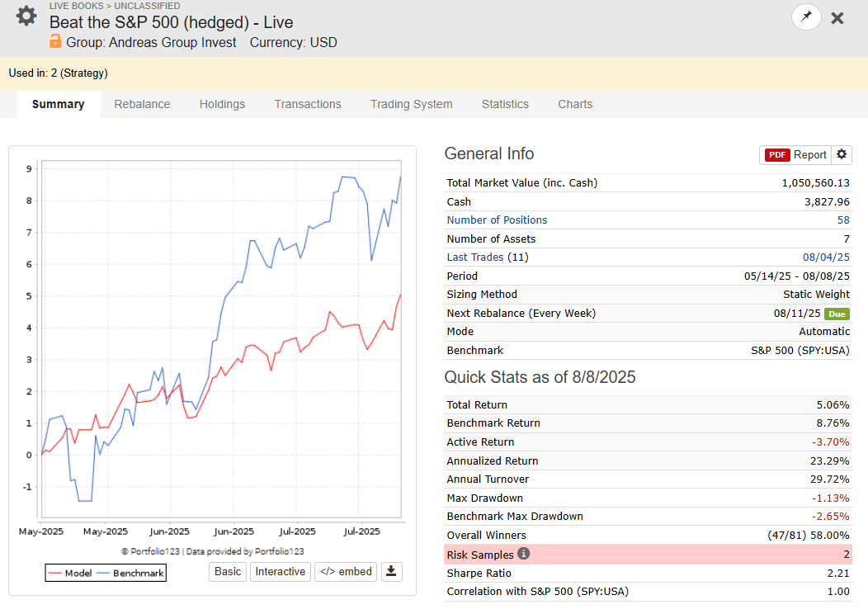Click the Total Market Value amount 1,050,560.13
This screenshot has height=614, width=868.
[815, 183]
